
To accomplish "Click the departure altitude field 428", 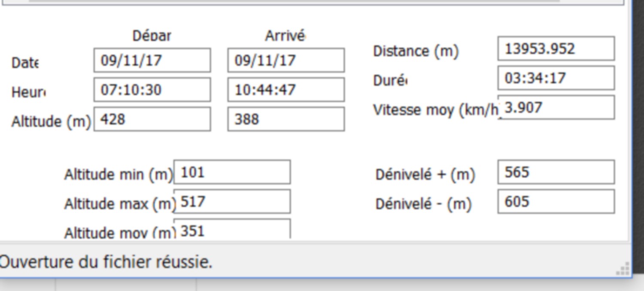I will (x=152, y=119).
